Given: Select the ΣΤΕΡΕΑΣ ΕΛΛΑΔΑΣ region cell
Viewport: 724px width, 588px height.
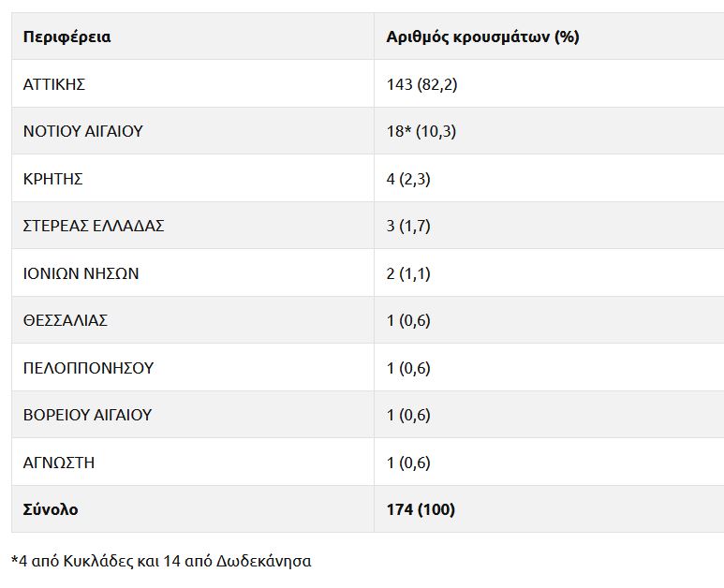Looking at the screenshot, I should pyautogui.click(x=94, y=226).
